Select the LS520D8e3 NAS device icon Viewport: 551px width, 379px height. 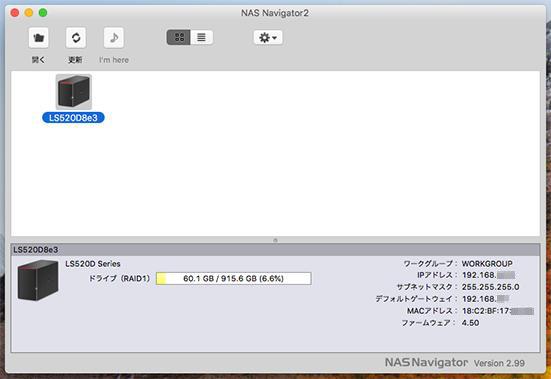click(x=74, y=92)
